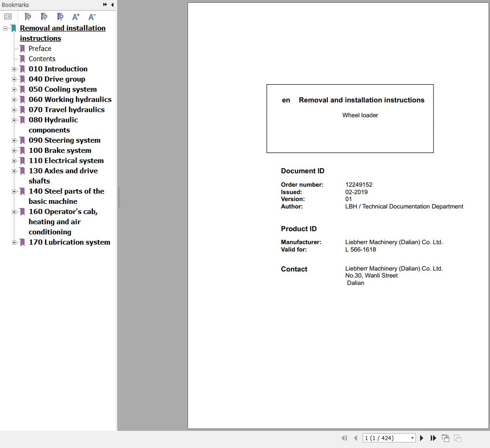490x448 pixels.
Task: Go to the next page
Action: (x=421, y=438)
